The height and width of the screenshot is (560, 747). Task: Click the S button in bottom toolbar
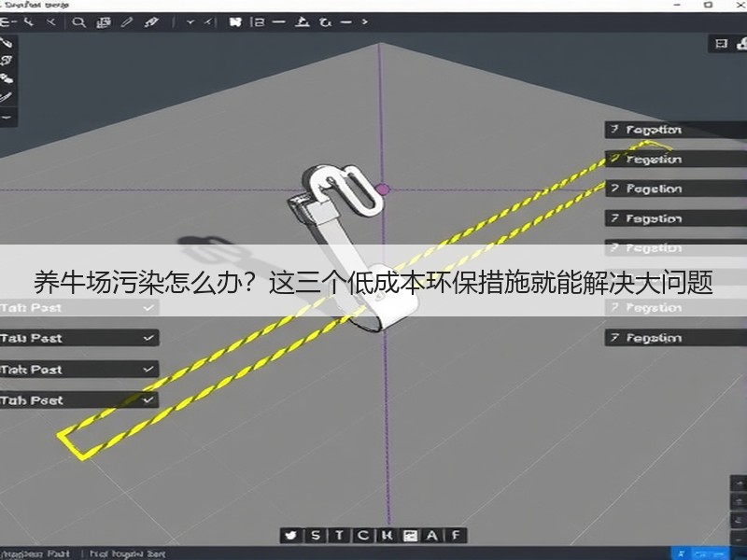click(316, 536)
